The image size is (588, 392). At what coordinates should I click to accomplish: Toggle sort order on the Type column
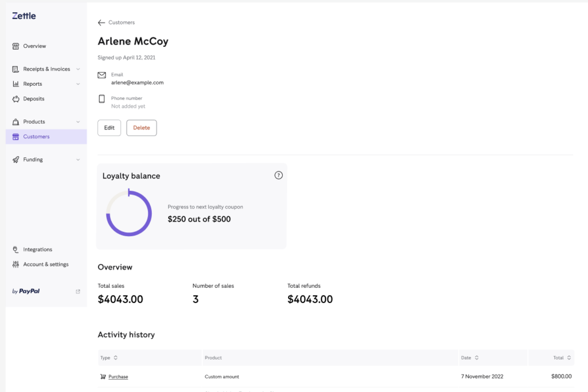point(116,357)
